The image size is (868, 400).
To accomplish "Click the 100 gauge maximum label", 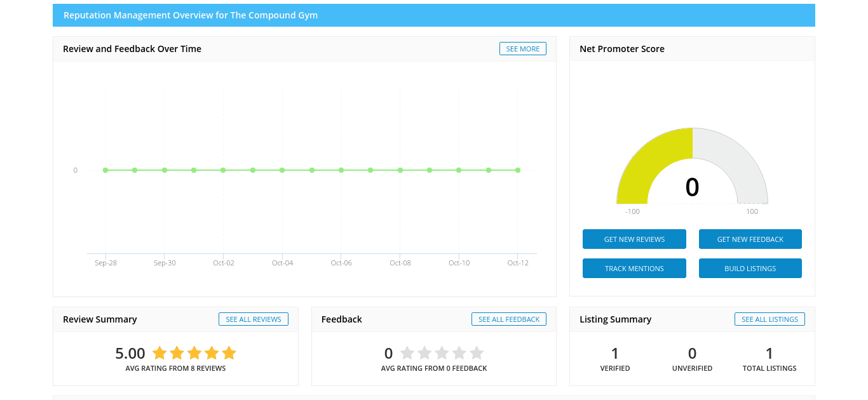I will click(752, 211).
